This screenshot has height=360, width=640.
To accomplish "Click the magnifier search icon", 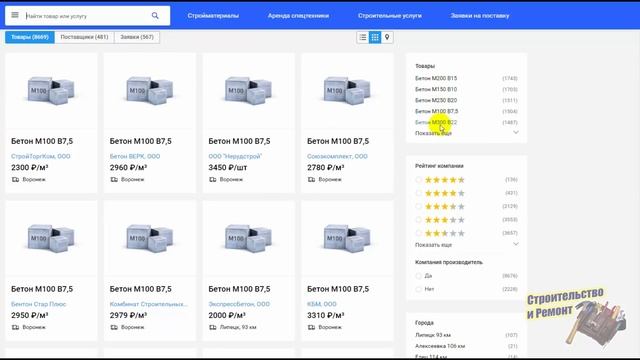I will [155, 16].
